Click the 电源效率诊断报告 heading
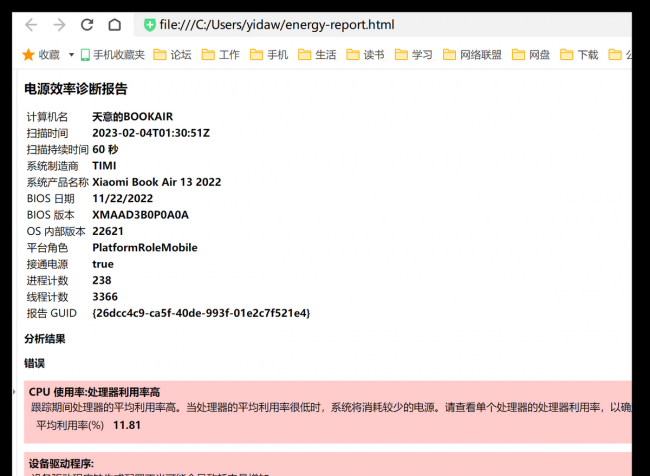Viewport: 650px width, 476px height. (x=76, y=89)
